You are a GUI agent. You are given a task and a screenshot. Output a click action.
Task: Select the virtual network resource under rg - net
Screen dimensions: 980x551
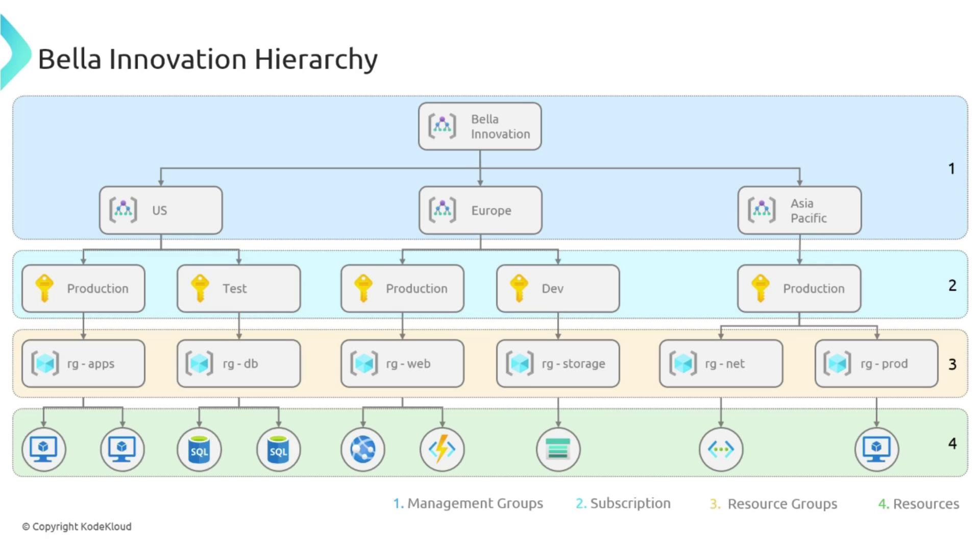point(721,449)
